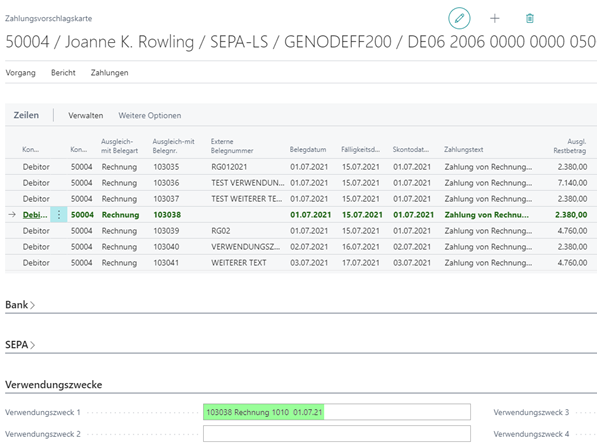Select cell VERWENDUNGSZ...

pyautogui.click(x=246, y=247)
